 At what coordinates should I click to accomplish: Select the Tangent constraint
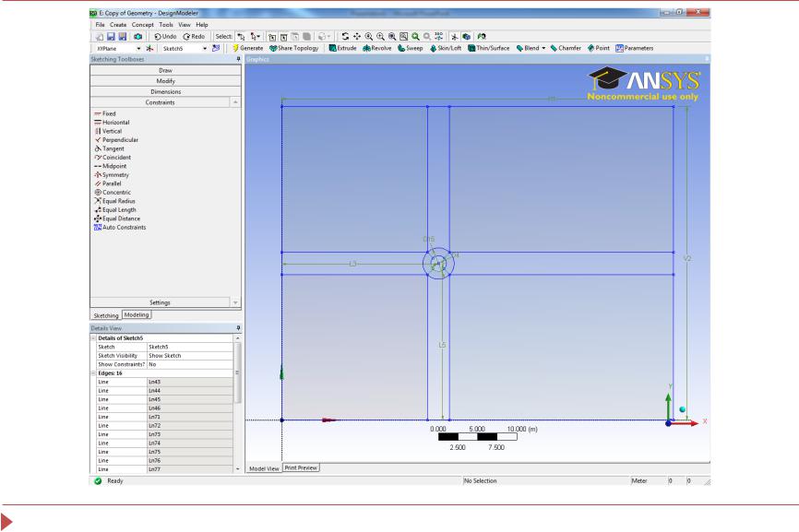(109, 148)
